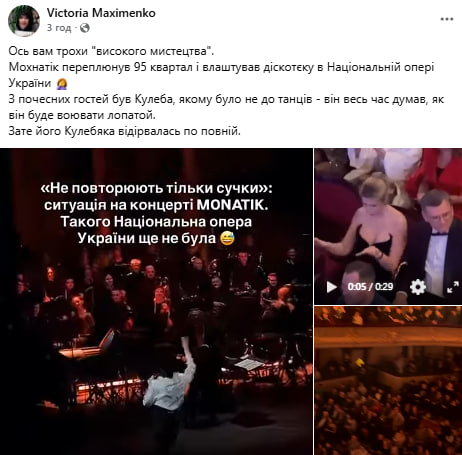Open the opera hall audience thumbnail
The image size is (462, 455).
coord(388,381)
